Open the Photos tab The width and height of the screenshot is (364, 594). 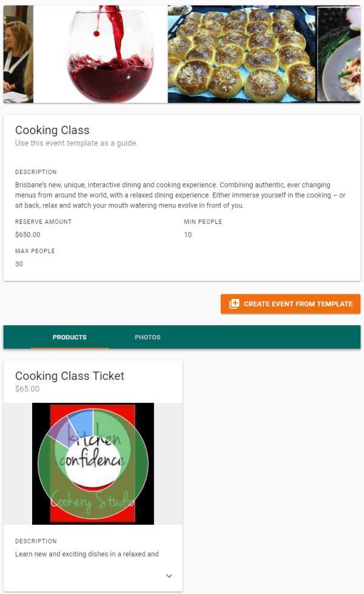pyautogui.click(x=147, y=337)
